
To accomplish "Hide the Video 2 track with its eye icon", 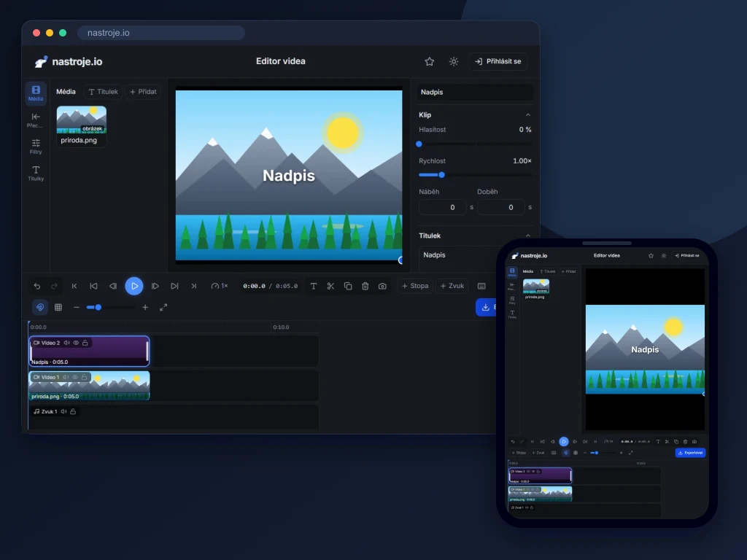I will (x=76, y=343).
